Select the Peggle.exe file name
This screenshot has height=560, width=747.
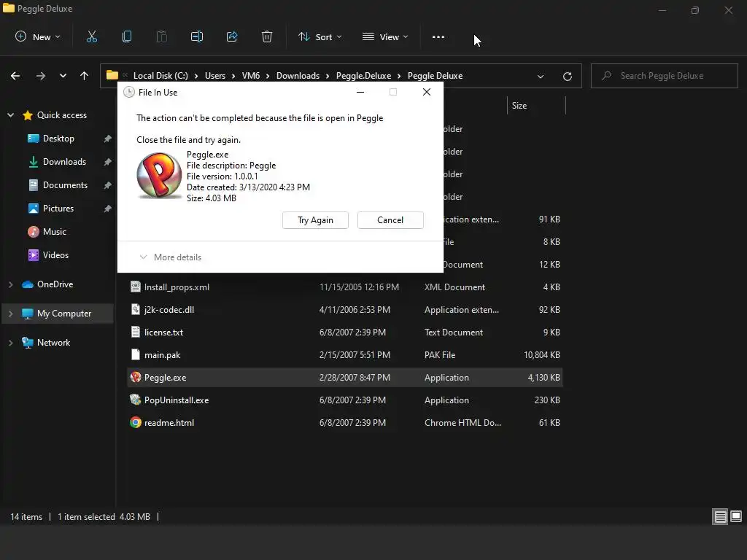pos(166,378)
